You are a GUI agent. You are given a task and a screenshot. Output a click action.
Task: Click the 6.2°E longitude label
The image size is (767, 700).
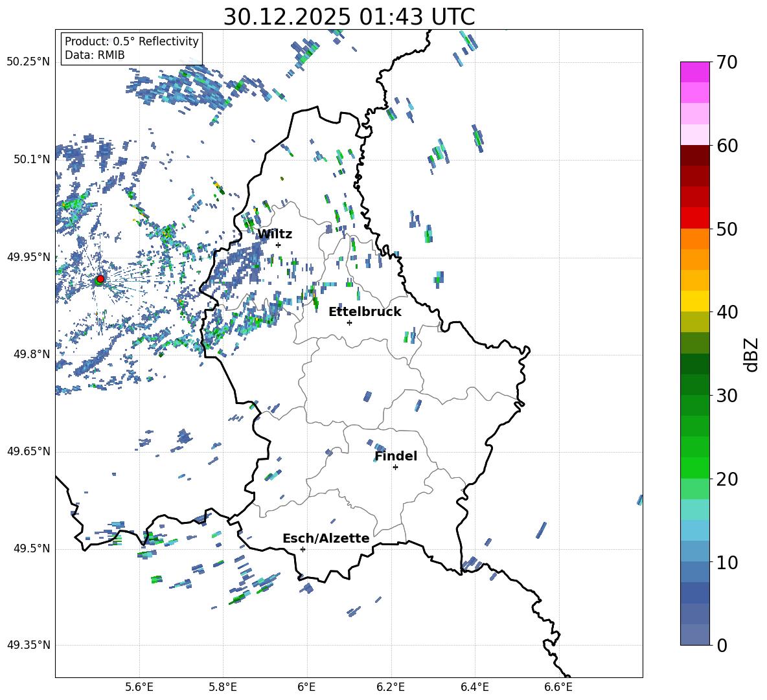click(x=391, y=688)
